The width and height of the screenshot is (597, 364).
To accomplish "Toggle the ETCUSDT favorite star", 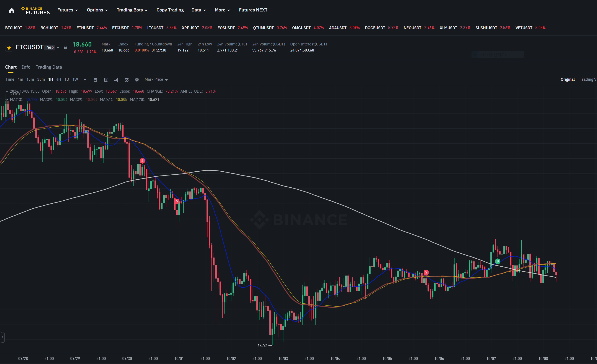I will [9, 48].
